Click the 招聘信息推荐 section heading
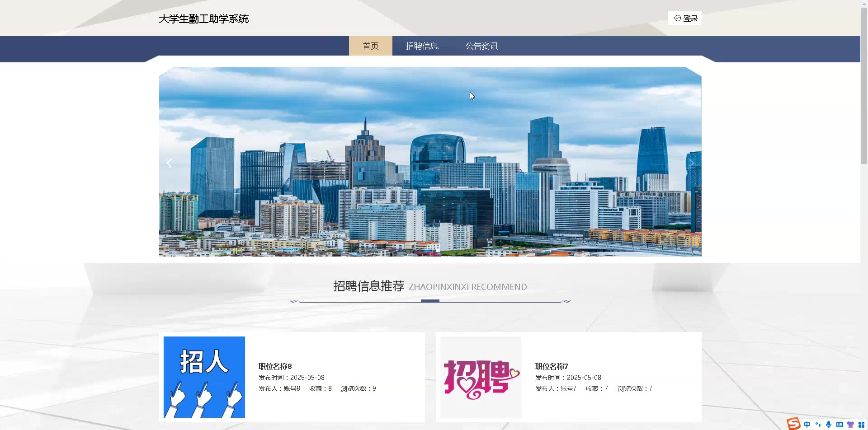 point(369,286)
